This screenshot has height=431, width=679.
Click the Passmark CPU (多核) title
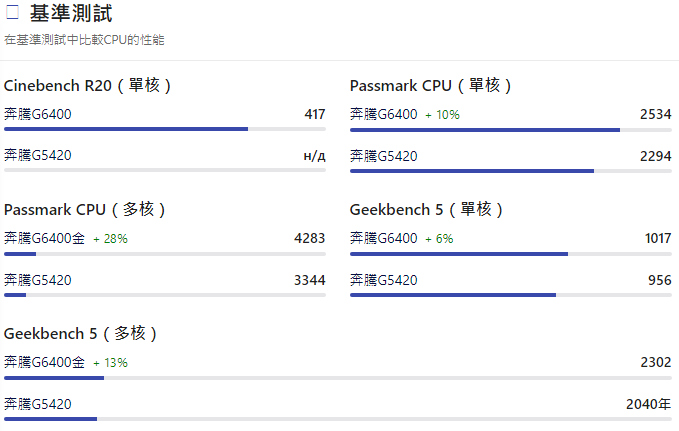coord(86,210)
